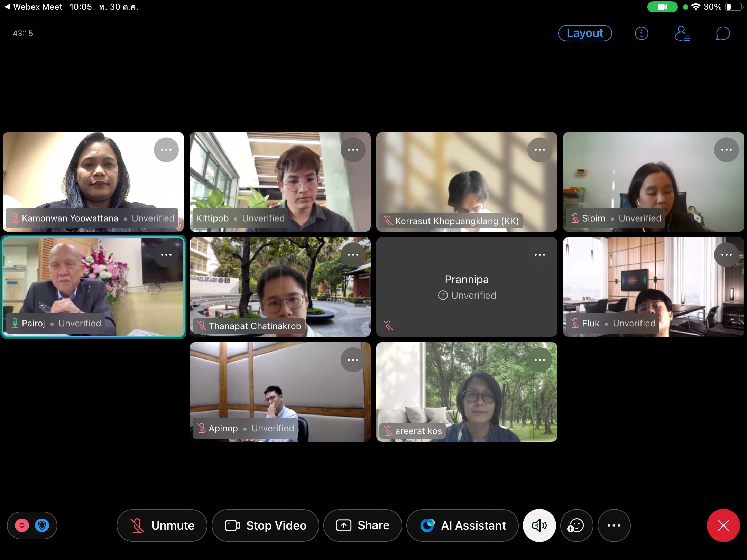Open the participants list icon

pos(682,34)
